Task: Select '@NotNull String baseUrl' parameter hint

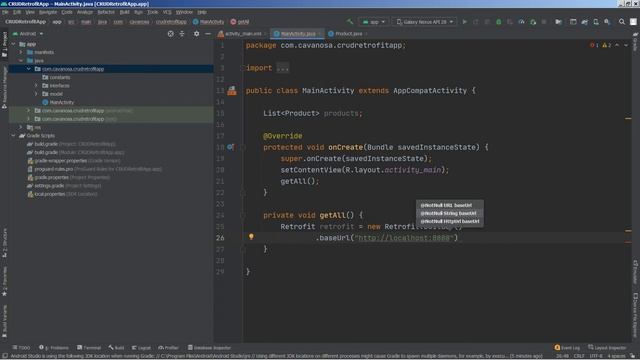Action: pos(449,213)
